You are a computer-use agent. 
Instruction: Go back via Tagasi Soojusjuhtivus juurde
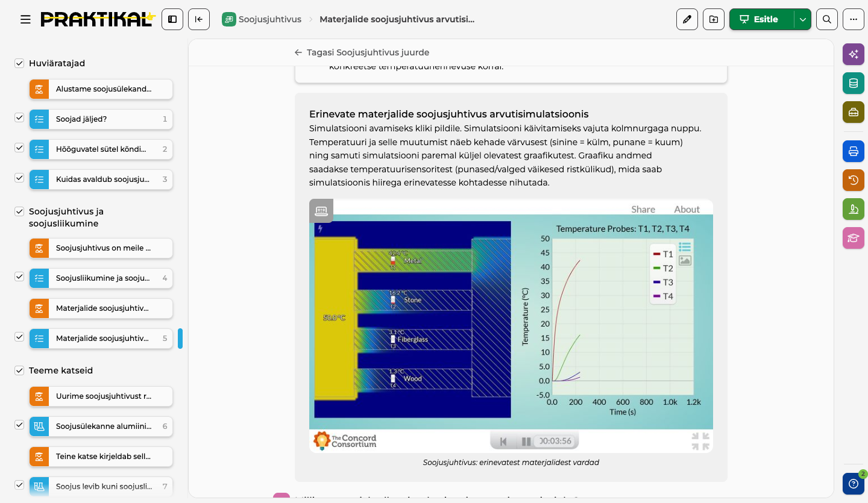[362, 52]
